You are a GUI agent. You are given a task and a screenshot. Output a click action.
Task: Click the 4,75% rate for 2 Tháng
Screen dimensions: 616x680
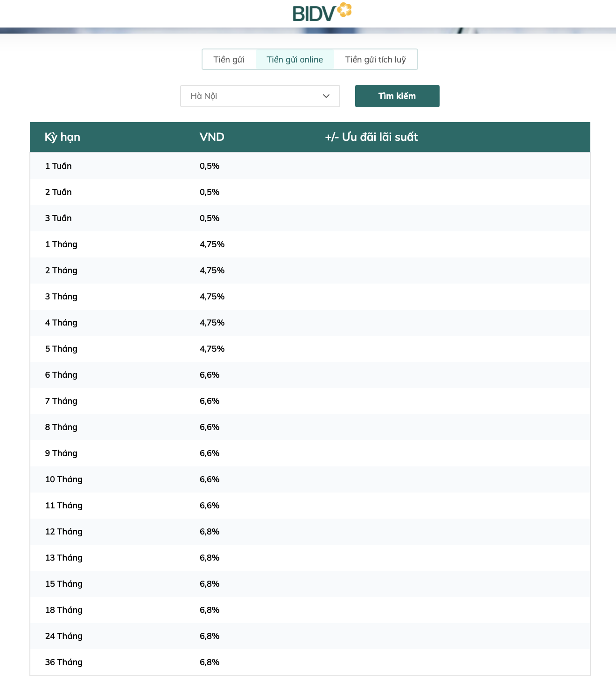click(212, 271)
